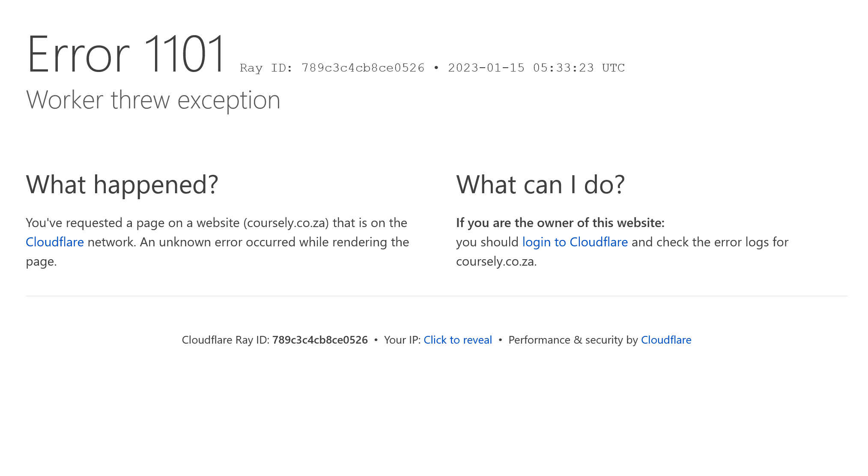Viewport: 868px width, 476px height.
Task: Click the bold footer Ray ID 789c3c4cb8ce0526
Action: [x=320, y=340]
